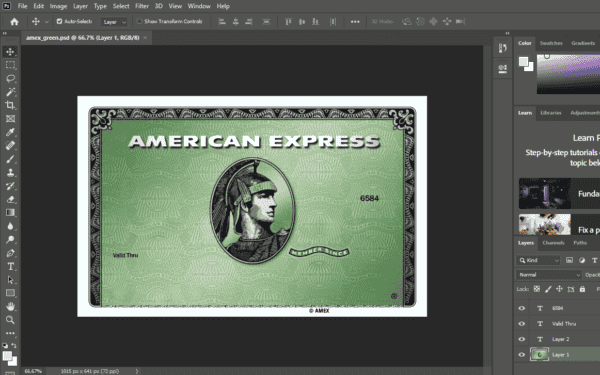Switch to the Swatches tab
Image resolution: width=600 pixels, height=375 pixels.
[x=551, y=43]
